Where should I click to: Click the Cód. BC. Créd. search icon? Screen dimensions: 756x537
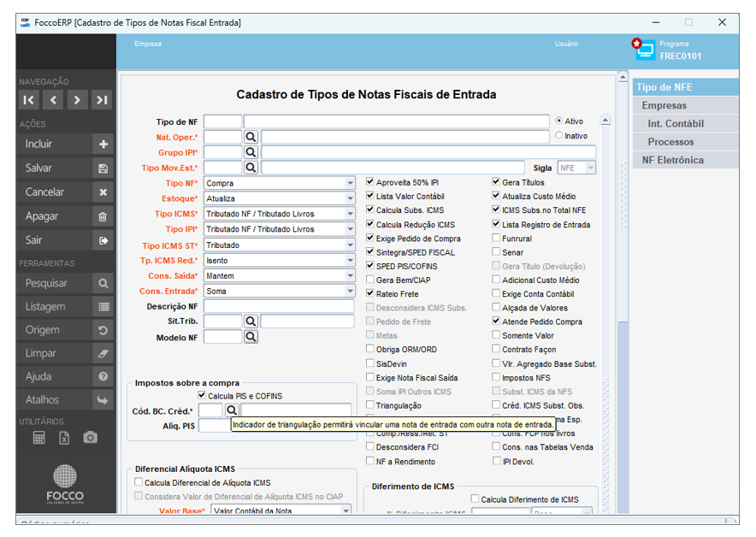(x=232, y=410)
